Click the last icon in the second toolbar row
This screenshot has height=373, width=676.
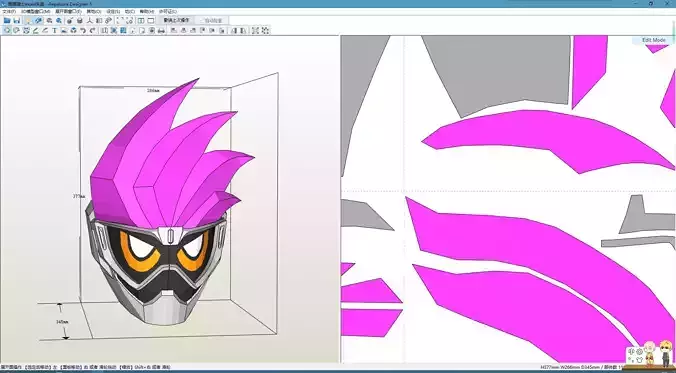(266, 30)
